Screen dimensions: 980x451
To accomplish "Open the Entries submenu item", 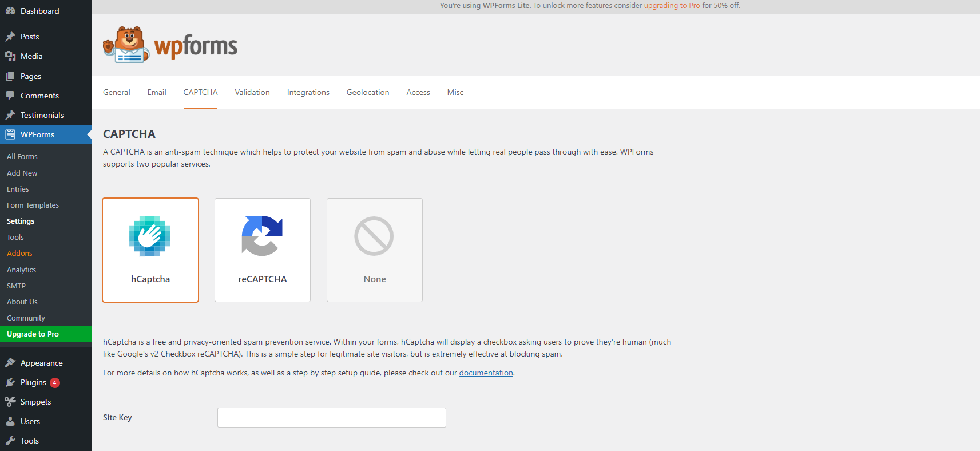I will pyautogui.click(x=18, y=189).
